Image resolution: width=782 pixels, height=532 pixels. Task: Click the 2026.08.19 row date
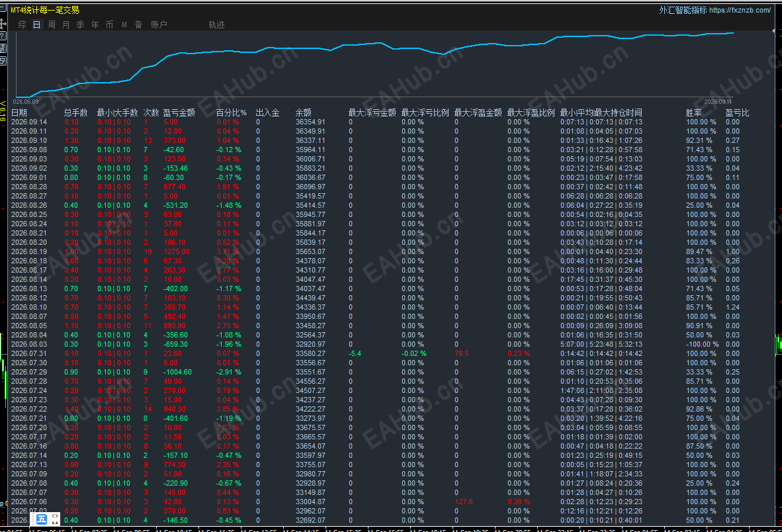(29, 252)
